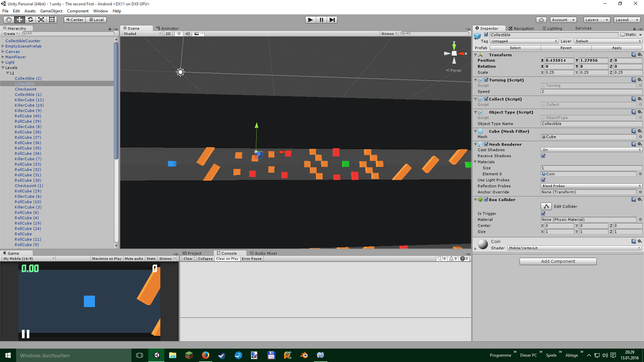Open Transform component gear menu
644x362 pixels.
640,55
